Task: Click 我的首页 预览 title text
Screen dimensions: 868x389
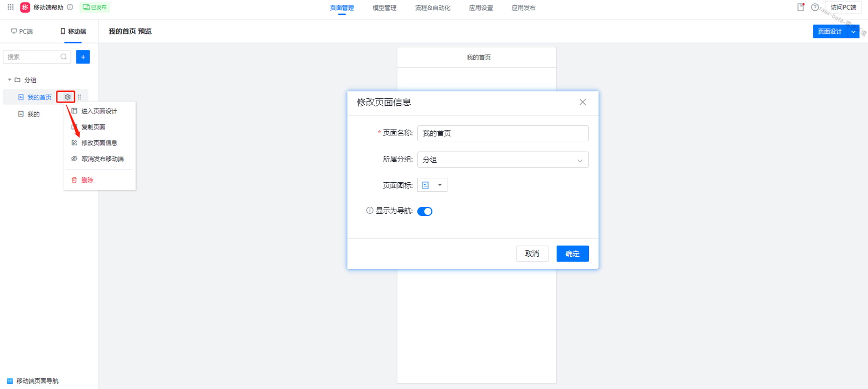Action: pos(130,32)
